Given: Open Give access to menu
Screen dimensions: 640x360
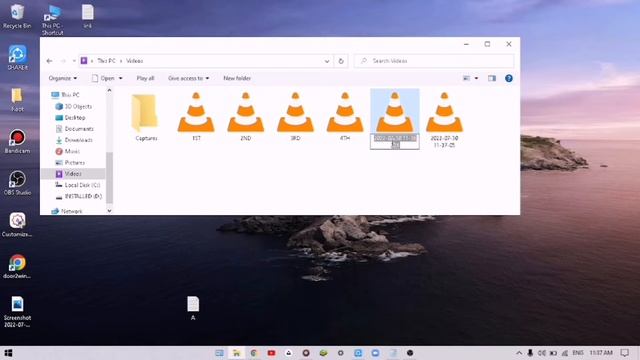Looking at the screenshot, I should tap(188, 78).
